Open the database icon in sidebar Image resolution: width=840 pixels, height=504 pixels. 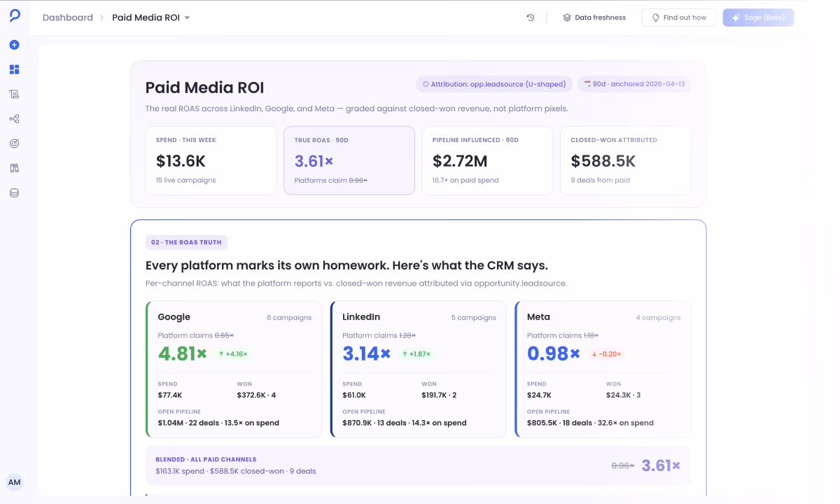[14, 192]
